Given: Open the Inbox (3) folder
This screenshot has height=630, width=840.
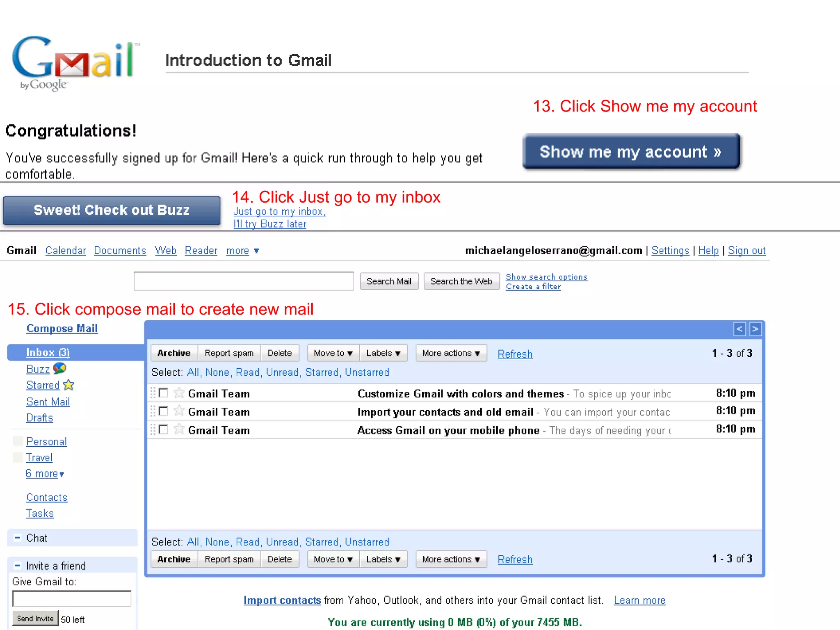Looking at the screenshot, I should [48, 353].
